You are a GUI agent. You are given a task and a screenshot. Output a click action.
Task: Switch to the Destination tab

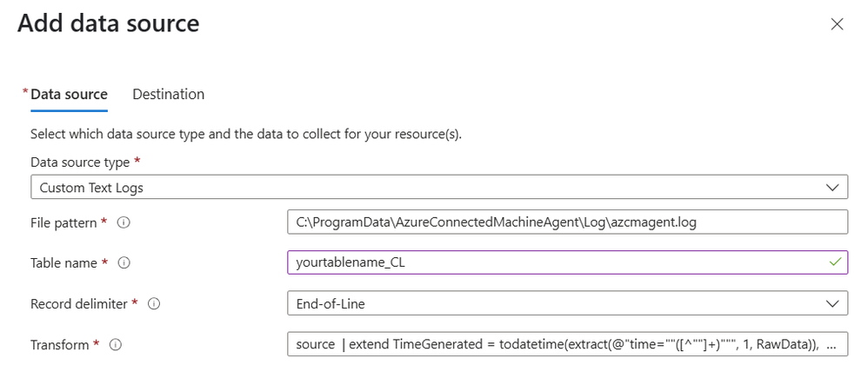click(x=168, y=94)
